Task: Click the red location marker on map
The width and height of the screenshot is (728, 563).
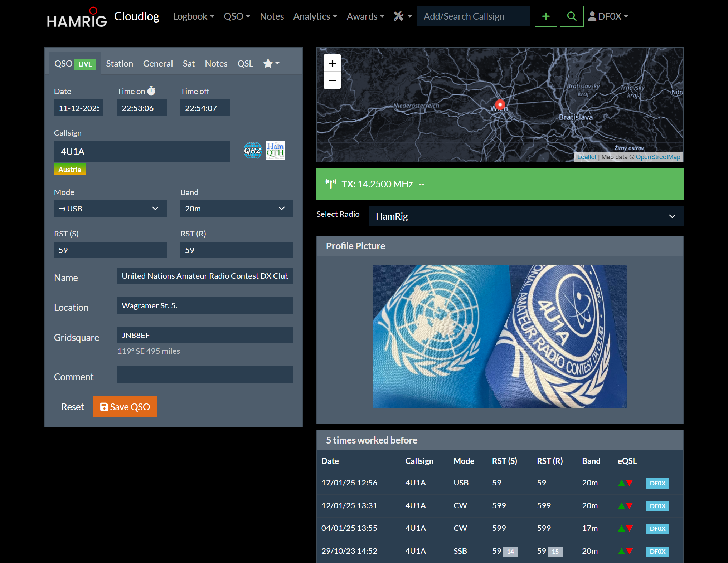Action: [x=500, y=104]
